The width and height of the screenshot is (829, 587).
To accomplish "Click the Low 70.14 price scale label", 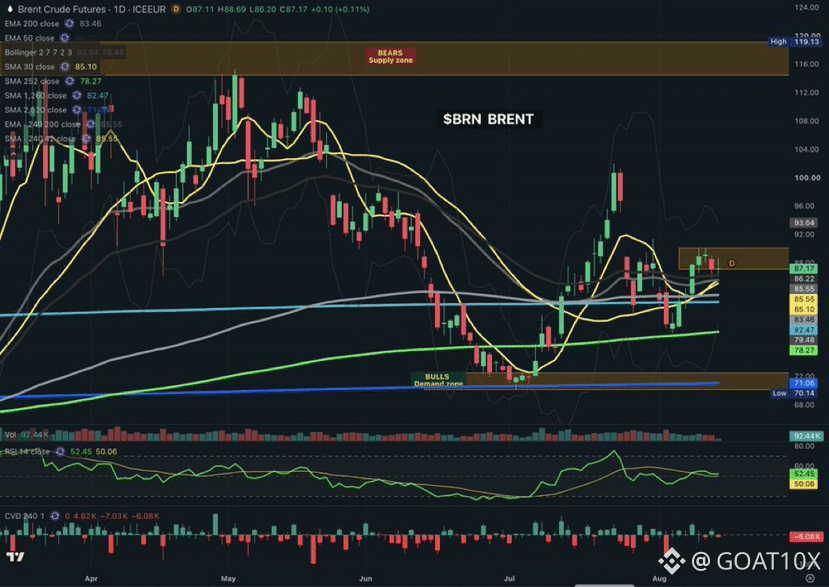I will coord(795,393).
